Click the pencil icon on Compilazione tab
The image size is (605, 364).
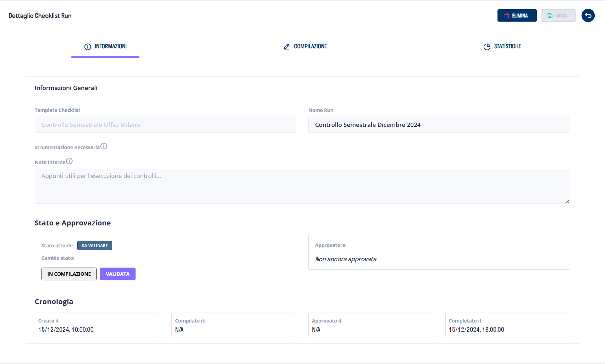pos(287,47)
